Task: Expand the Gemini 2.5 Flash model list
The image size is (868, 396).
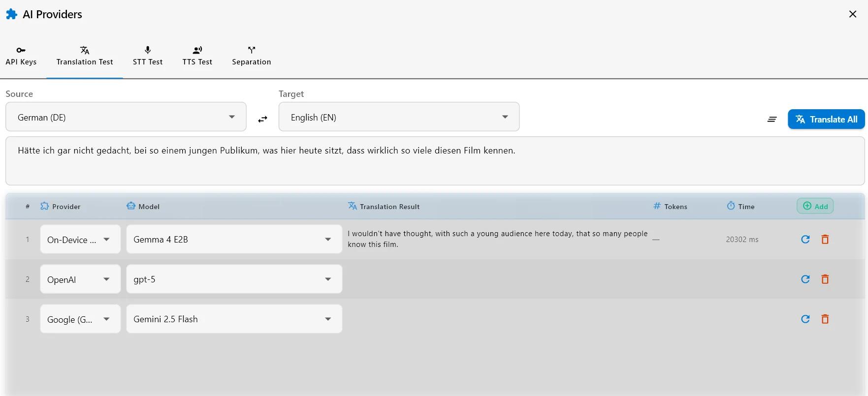Action: point(234,319)
